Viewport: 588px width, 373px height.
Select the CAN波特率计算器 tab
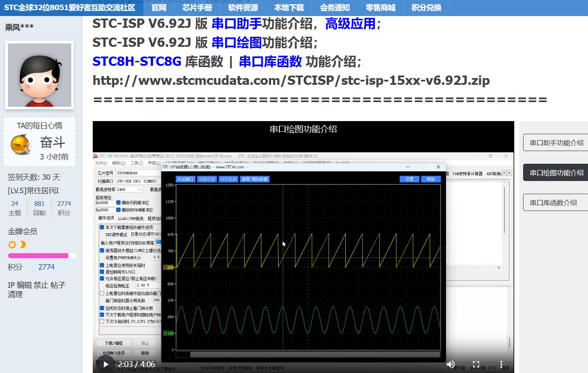coord(467,173)
